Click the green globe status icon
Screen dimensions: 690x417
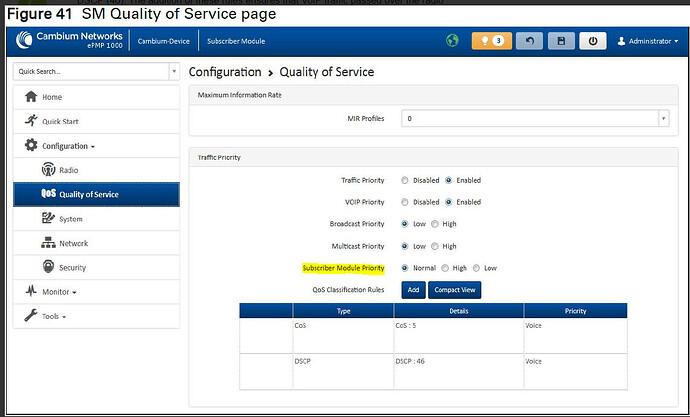pos(452,40)
